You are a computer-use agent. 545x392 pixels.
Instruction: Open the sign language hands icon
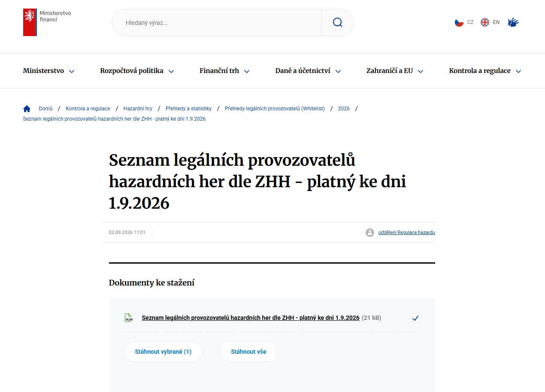[513, 22]
